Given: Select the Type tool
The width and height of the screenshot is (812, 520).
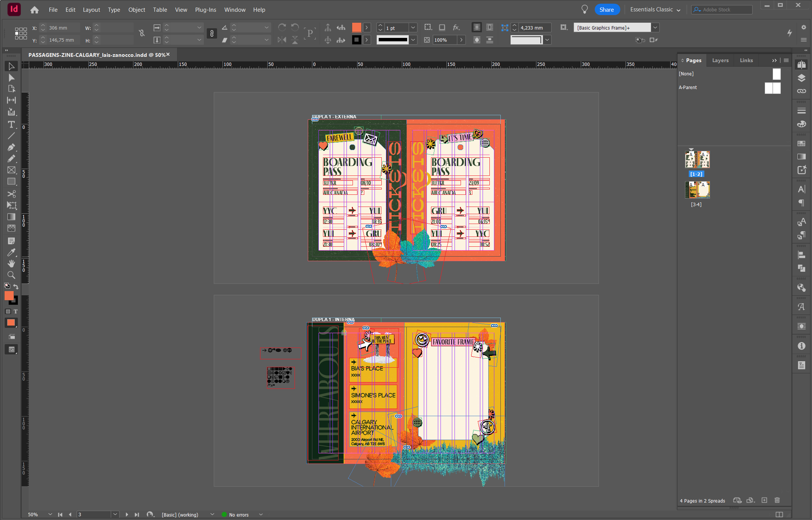Looking at the screenshot, I should click(x=11, y=125).
